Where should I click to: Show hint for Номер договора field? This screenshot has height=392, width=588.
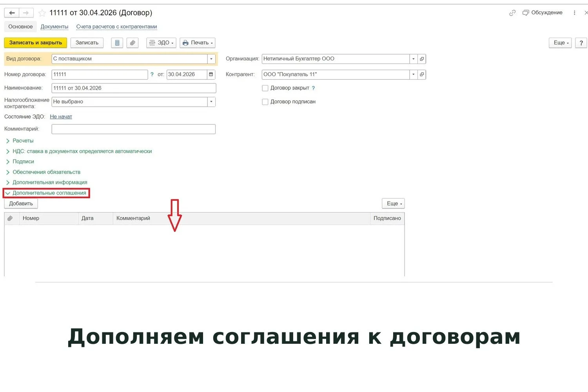(152, 74)
